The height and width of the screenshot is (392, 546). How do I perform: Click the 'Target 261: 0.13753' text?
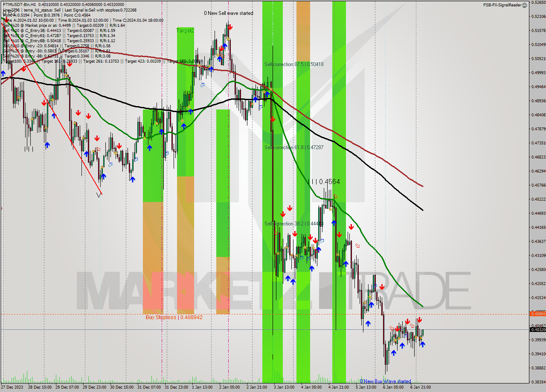click(x=102, y=61)
